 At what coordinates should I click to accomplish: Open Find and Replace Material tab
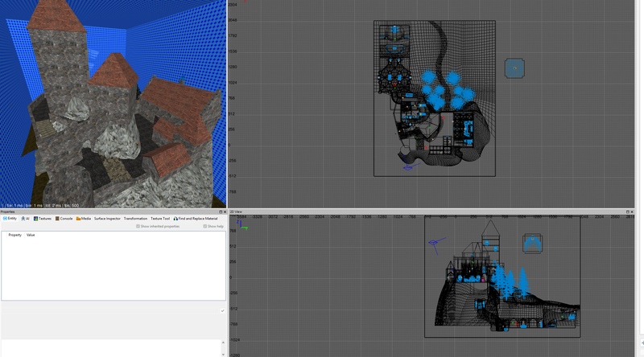pos(196,219)
